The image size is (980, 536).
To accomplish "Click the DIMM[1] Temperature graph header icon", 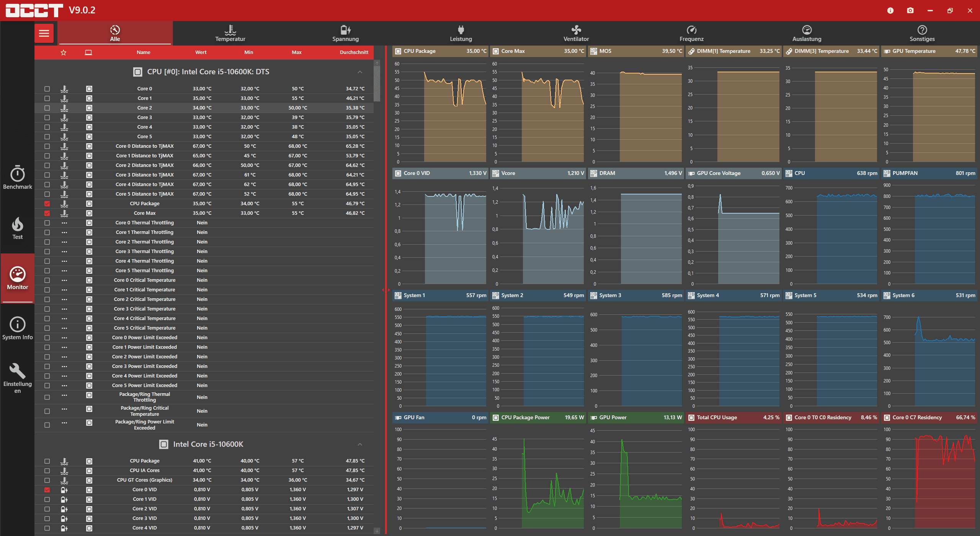I will point(691,51).
